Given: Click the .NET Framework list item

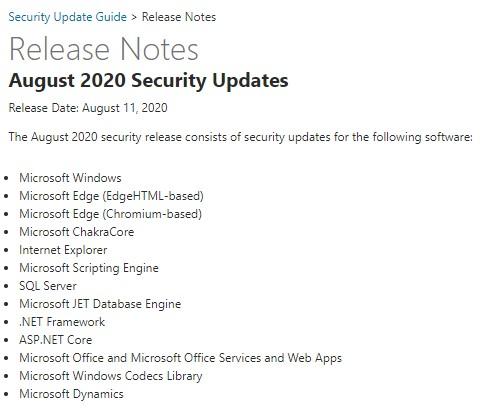Looking at the screenshot, I should (62, 322).
